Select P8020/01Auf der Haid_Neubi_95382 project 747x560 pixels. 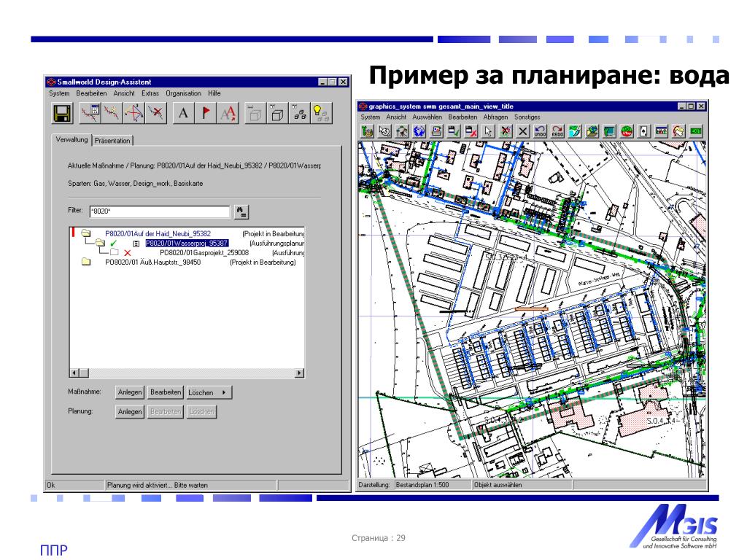(x=158, y=234)
